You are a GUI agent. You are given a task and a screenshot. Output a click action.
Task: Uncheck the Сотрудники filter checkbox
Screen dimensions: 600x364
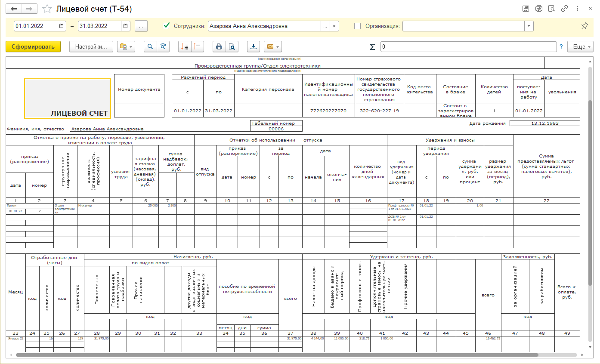pos(166,26)
